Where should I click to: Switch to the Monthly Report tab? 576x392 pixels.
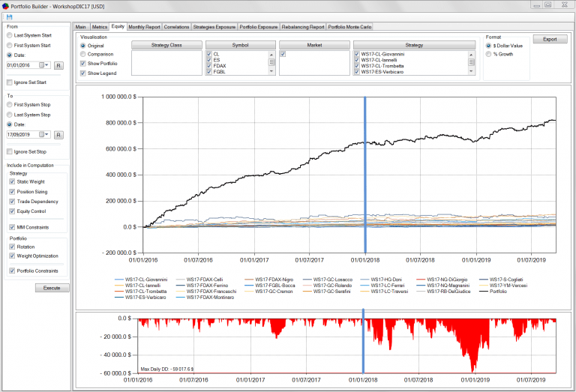[x=144, y=26]
